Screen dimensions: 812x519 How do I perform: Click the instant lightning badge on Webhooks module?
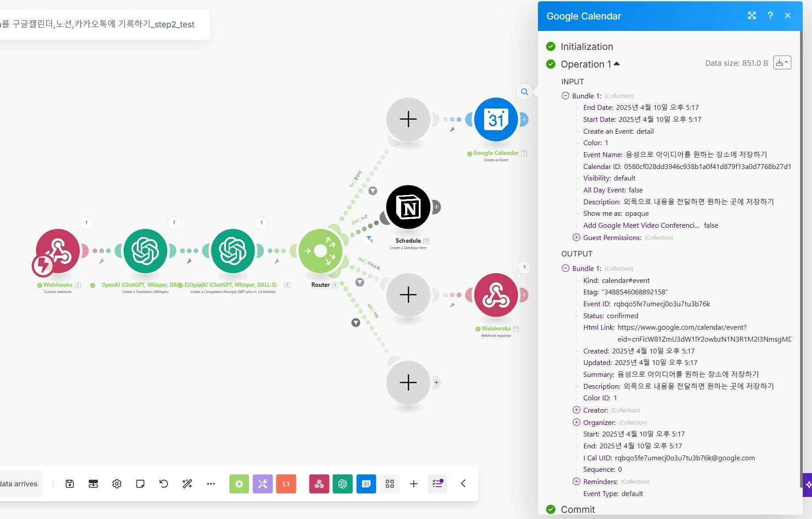[x=43, y=266]
